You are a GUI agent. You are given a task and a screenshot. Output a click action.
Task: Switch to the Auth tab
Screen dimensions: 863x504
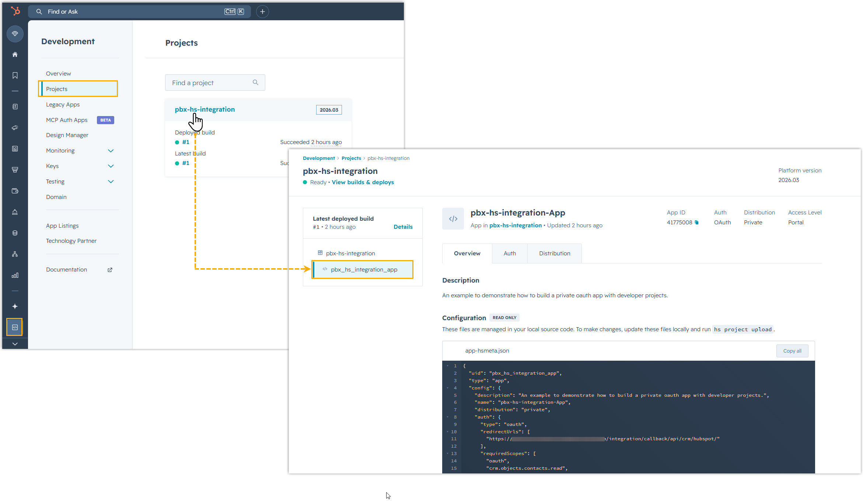[x=510, y=253]
